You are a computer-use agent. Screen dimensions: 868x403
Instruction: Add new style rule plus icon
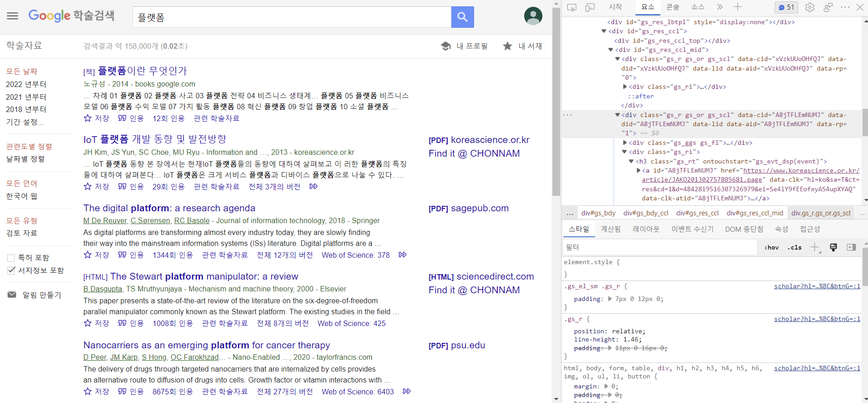pos(814,247)
